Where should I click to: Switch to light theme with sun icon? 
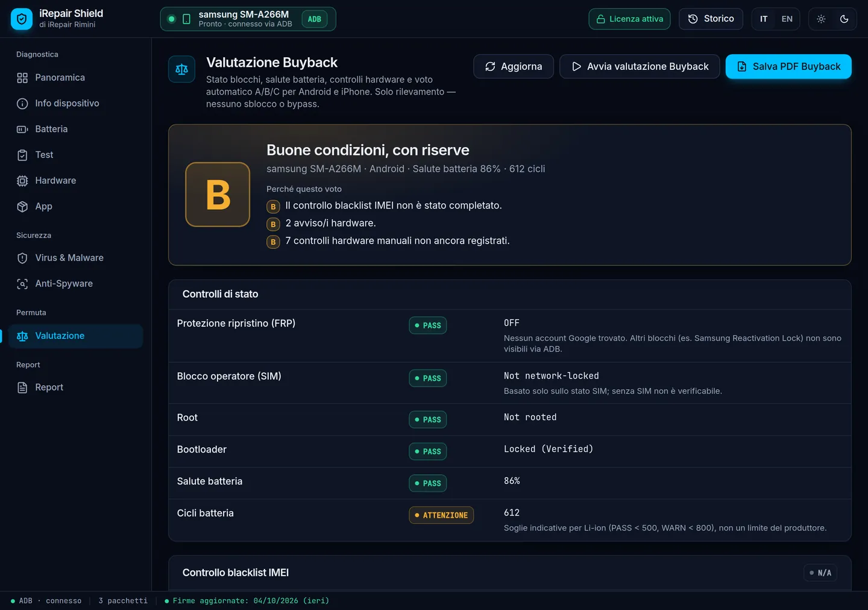821,19
